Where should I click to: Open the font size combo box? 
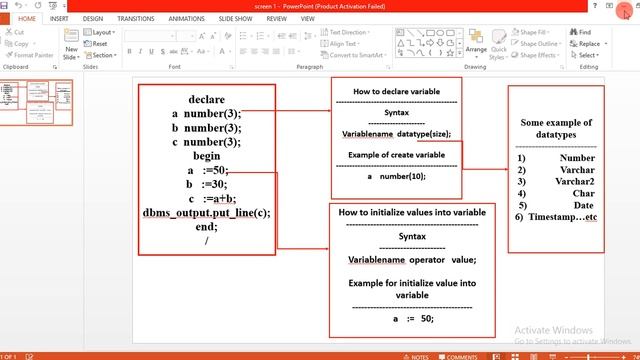tap(186, 36)
